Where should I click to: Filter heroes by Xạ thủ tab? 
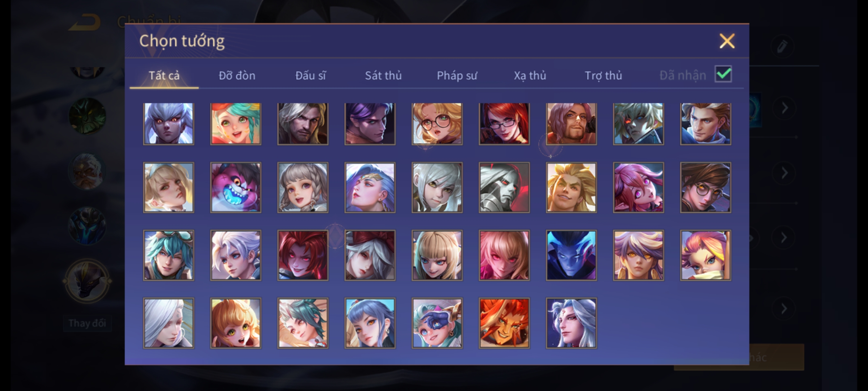point(530,75)
